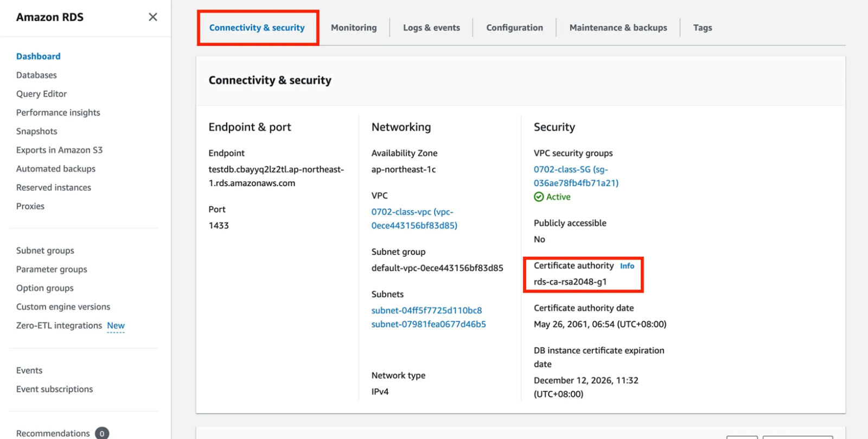Go to Custom engine versions
The image size is (868, 439).
pyautogui.click(x=63, y=307)
